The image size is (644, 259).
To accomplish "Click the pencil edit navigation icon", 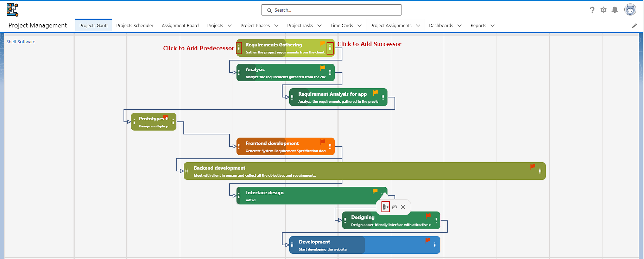I will tap(634, 26).
